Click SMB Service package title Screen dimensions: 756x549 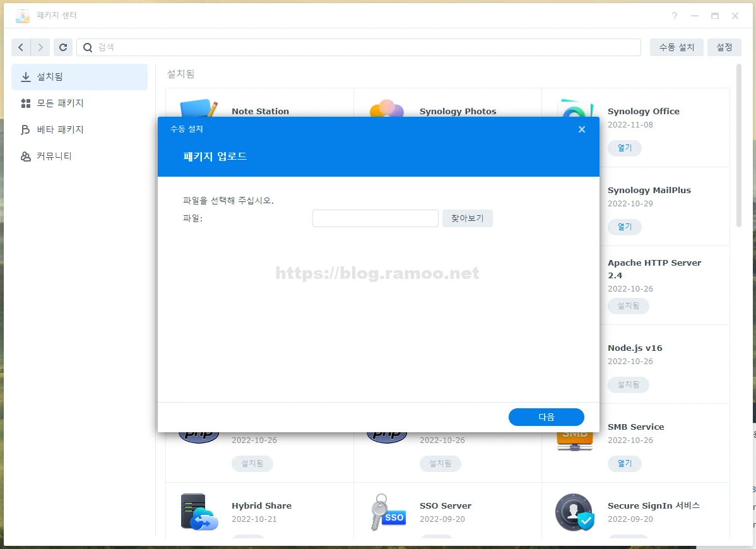635,427
